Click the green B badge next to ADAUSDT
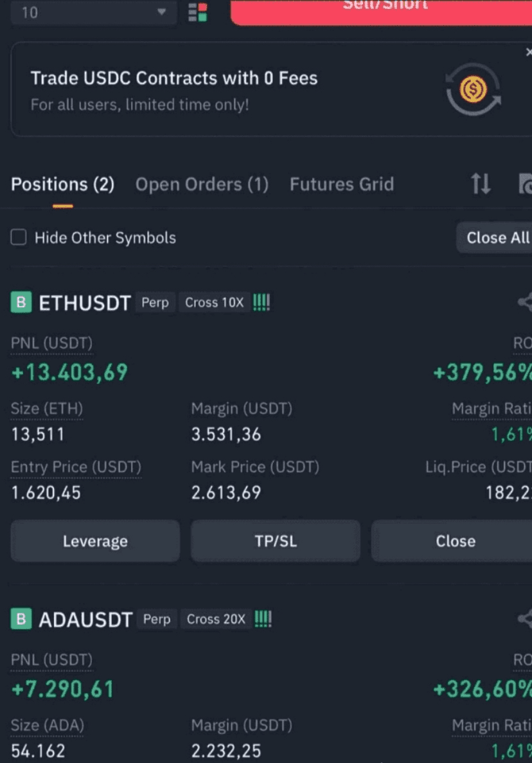532x763 pixels. pos(21,619)
